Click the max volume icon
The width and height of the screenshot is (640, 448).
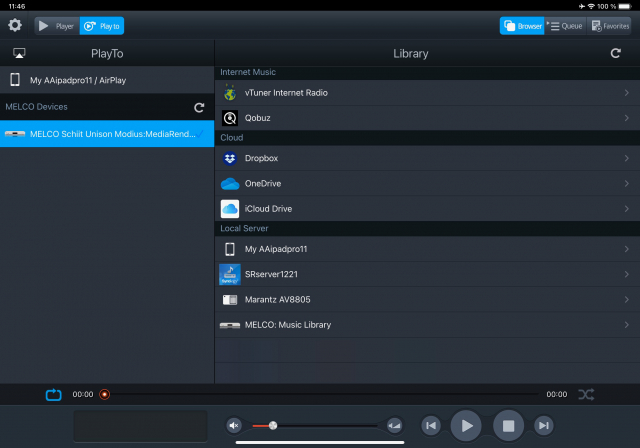tap(394, 426)
